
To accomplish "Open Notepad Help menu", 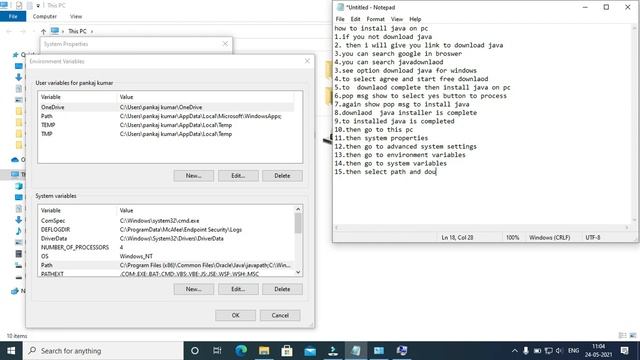I will (415, 19).
